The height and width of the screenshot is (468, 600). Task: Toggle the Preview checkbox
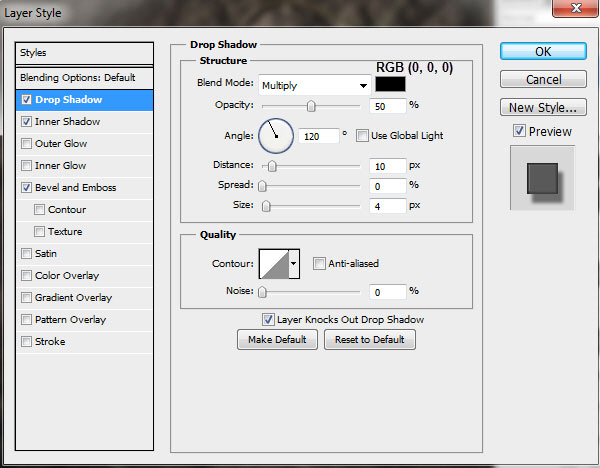(519, 131)
